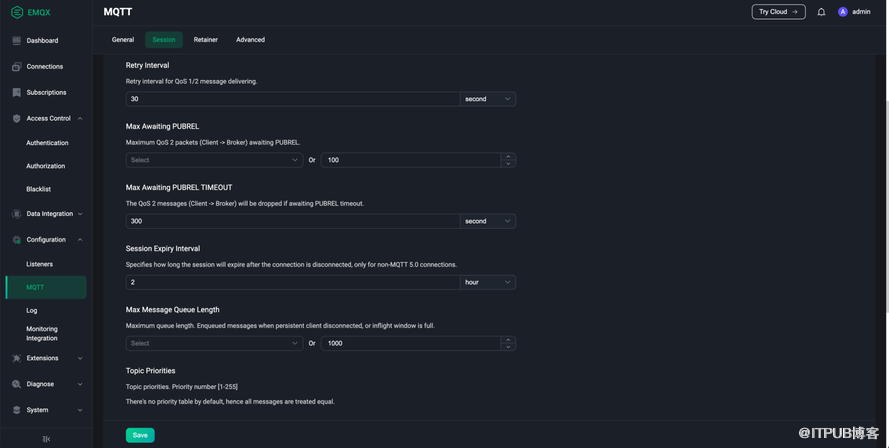Viewport: 889px width, 448px height.
Task: Click the admin avatar icon
Action: point(843,12)
